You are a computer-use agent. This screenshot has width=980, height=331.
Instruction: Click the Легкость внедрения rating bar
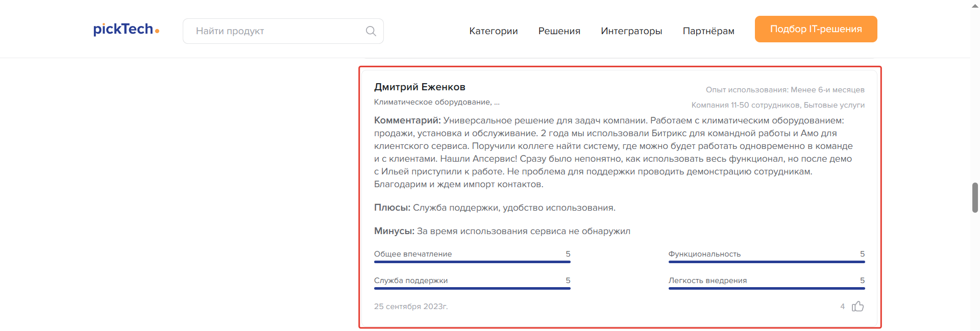tap(767, 288)
